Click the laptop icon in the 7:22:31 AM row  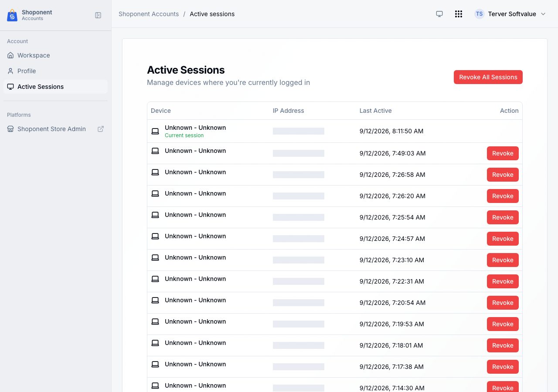pos(155,279)
